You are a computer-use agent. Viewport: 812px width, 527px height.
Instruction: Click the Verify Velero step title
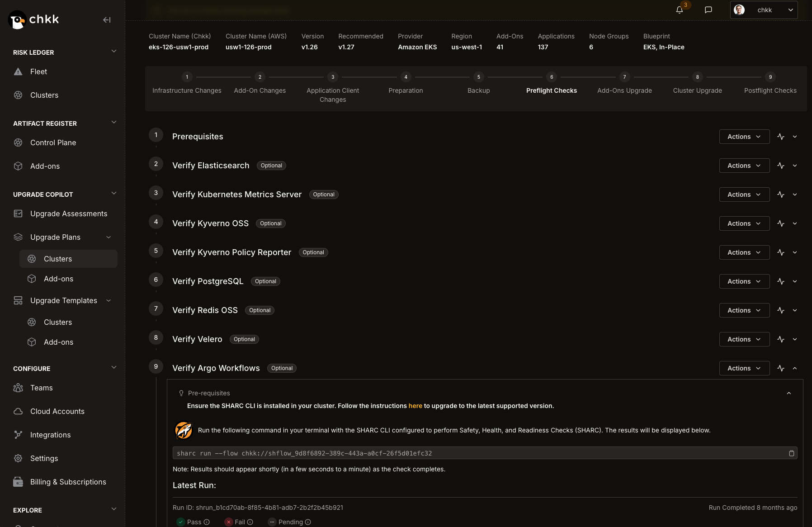(197, 339)
